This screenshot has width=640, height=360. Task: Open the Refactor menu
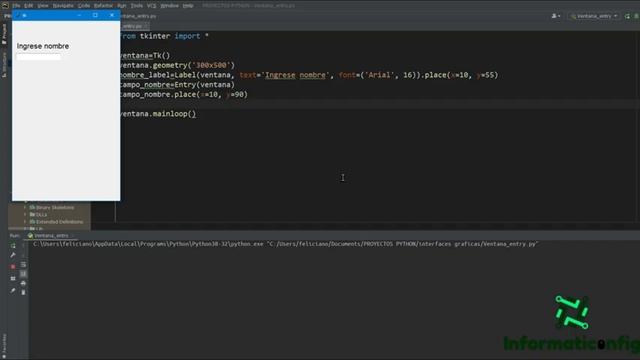103,6
